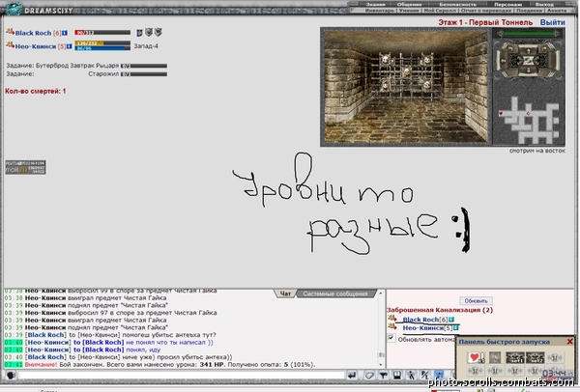Click the Обновить button
Image resolution: width=580 pixels, height=392 pixels.
[476, 300]
